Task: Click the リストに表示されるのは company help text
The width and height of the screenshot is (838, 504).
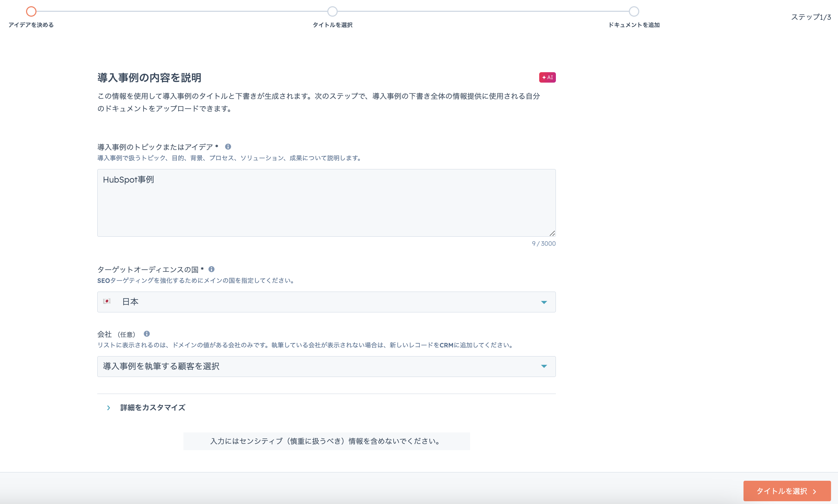Action: click(x=306, y=345)
